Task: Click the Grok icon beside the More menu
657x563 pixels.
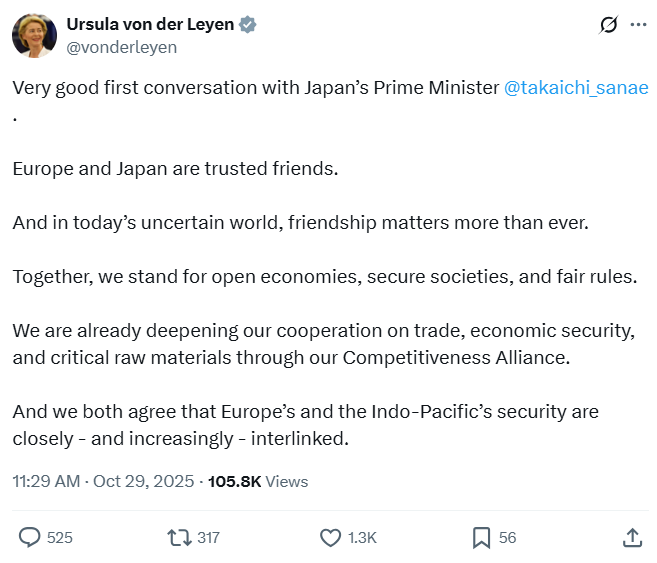Action: [606, 25]
